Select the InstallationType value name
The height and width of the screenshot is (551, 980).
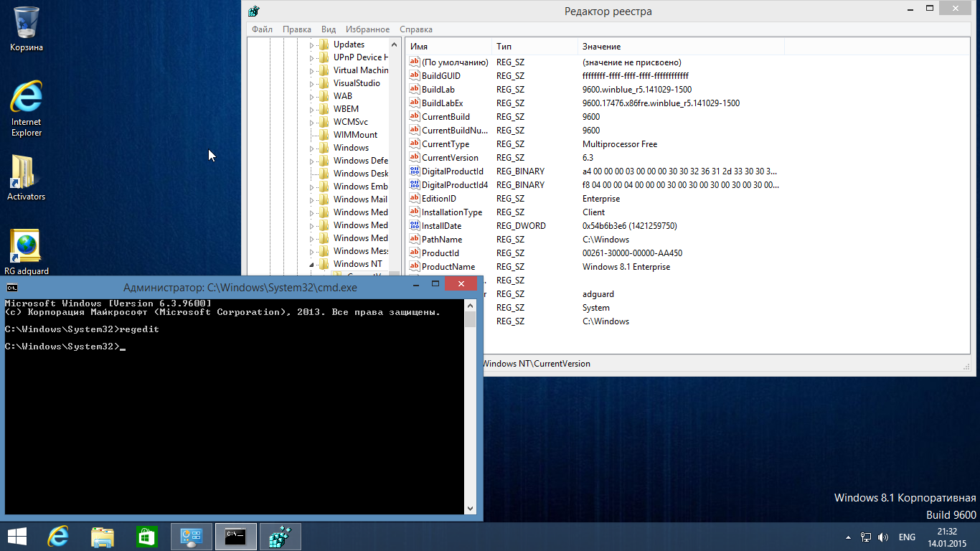click(x=452, y=212)
